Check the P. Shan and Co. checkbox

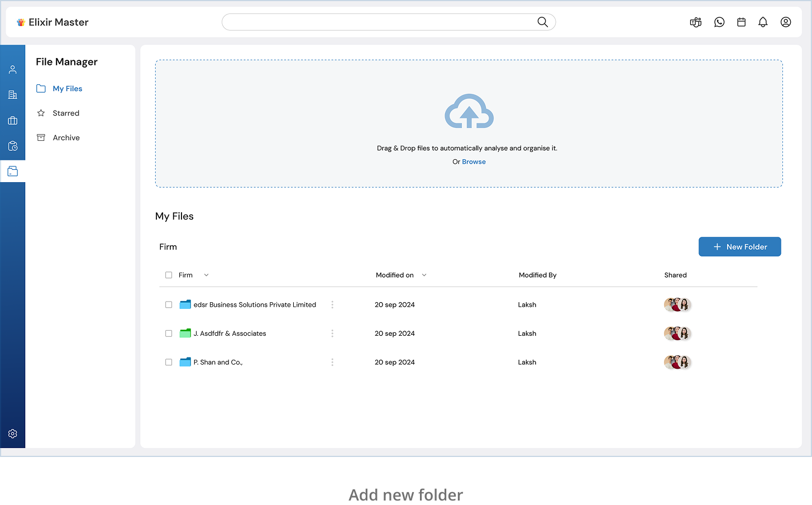(169, 363)
